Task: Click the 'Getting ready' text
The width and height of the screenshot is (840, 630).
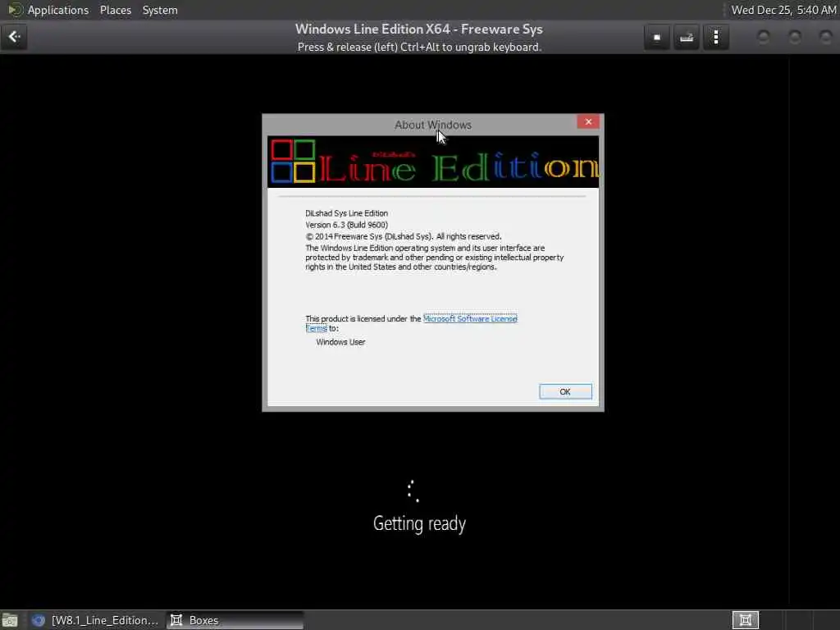Action: coord(419,523)
